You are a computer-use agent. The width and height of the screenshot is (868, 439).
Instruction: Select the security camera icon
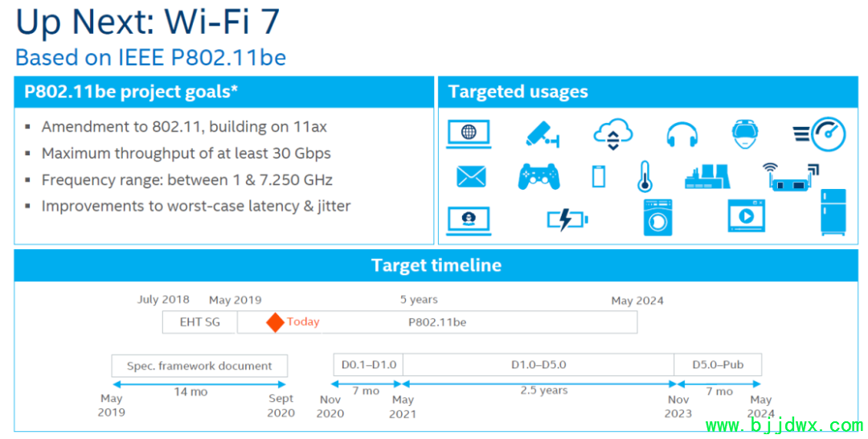[542, 134]
